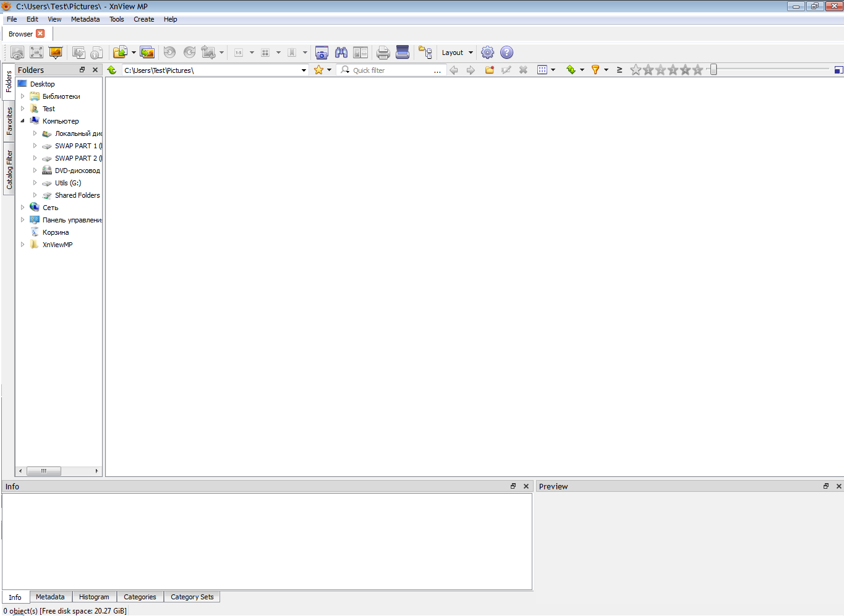844x616 pixels.
Task: Click the orange Filter funnel icon
Action: 595,70
